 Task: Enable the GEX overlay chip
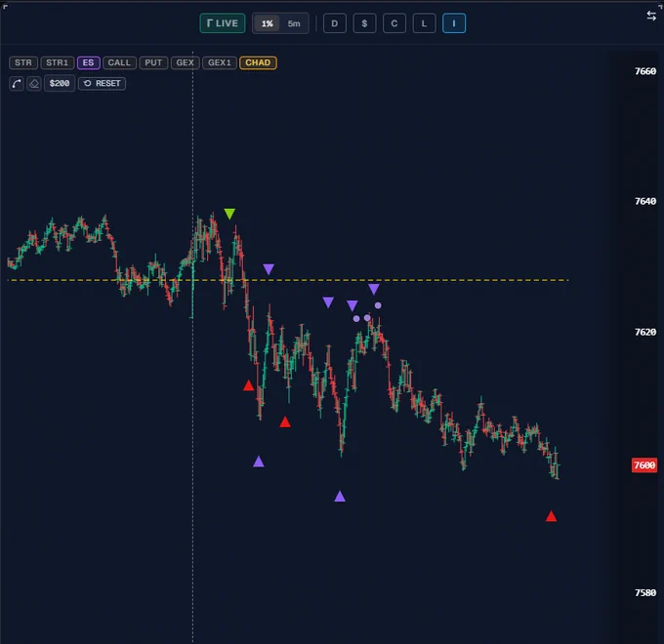click(186, 62)
